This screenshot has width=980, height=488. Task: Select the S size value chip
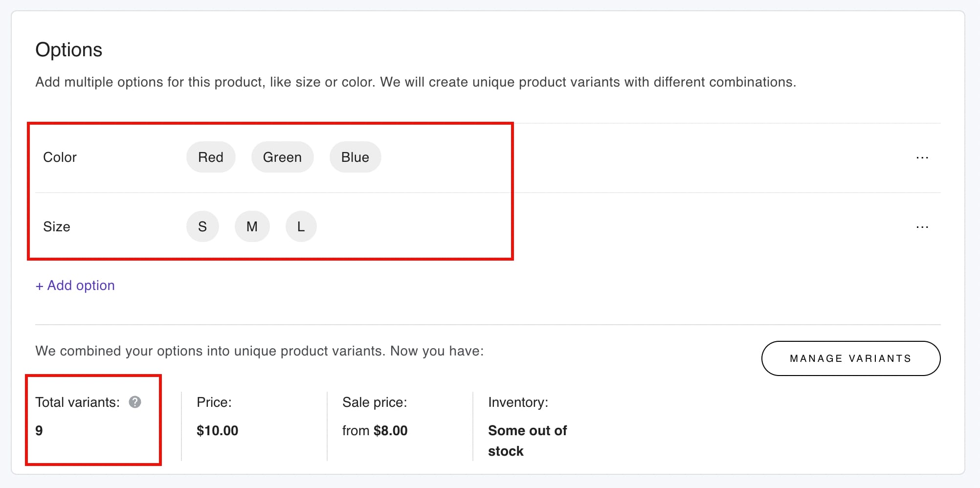(202, 226)
